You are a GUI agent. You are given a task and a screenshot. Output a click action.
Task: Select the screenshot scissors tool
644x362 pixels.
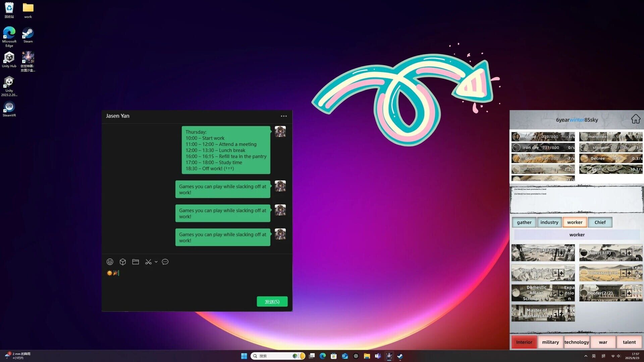click(x=148, y=262)
